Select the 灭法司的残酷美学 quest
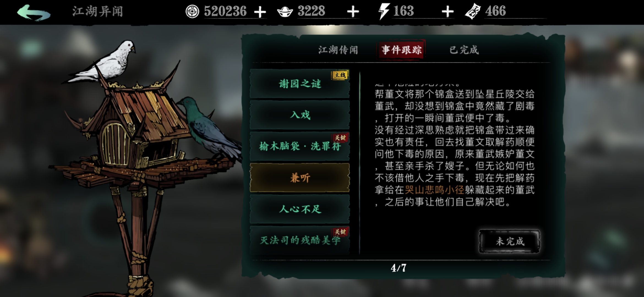 tap(300, 240)
